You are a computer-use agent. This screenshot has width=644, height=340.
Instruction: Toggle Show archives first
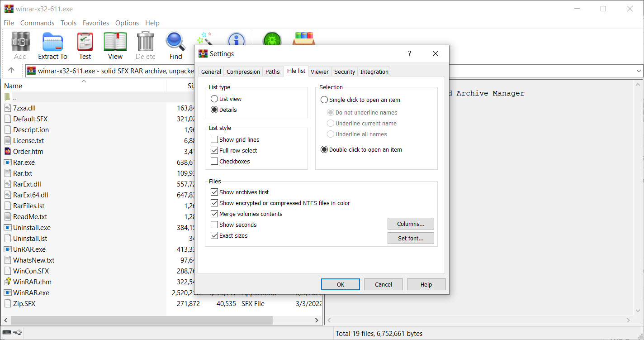214,192
